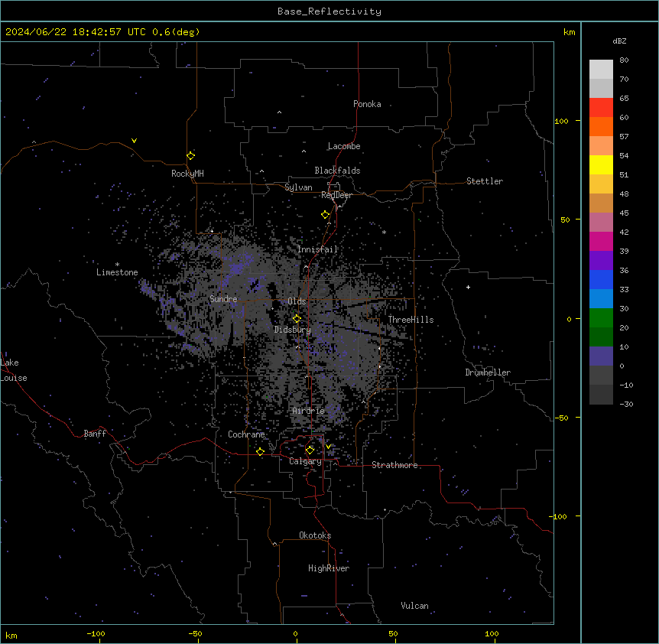Image resolution: width=659 pixels, height=644 pixels.
Task: Click the yellow diamond marker above Calgary label
Action: click(310, 450)
